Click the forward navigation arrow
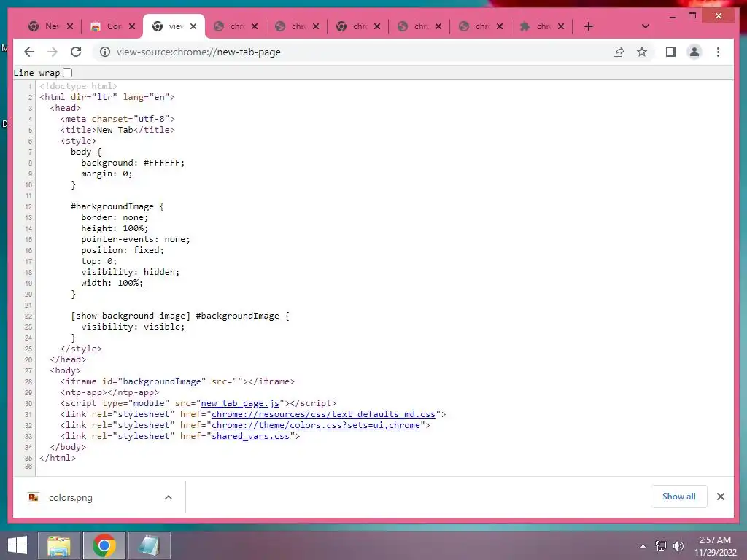Screen dimensions: 747x560 53,52
